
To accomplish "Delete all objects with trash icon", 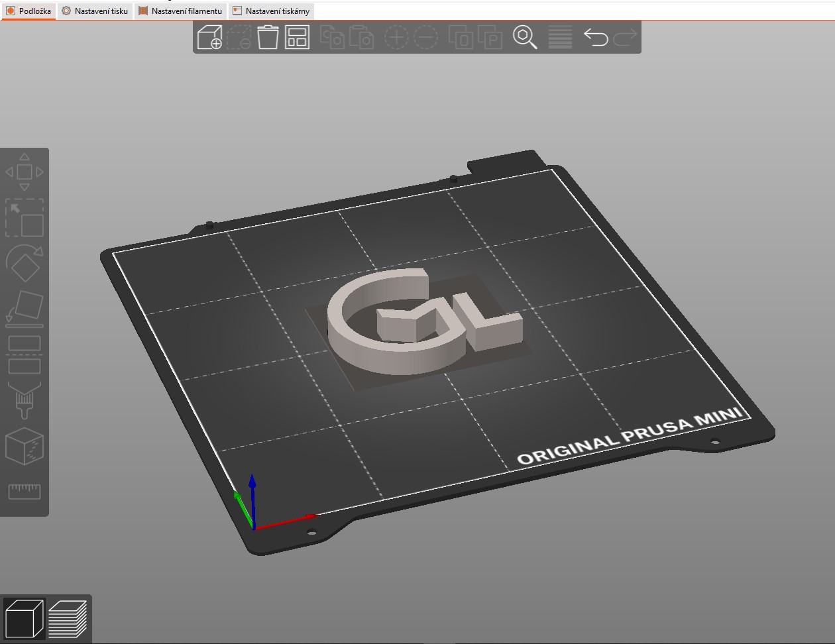I will pyautogui.click(x=268, y=37).
